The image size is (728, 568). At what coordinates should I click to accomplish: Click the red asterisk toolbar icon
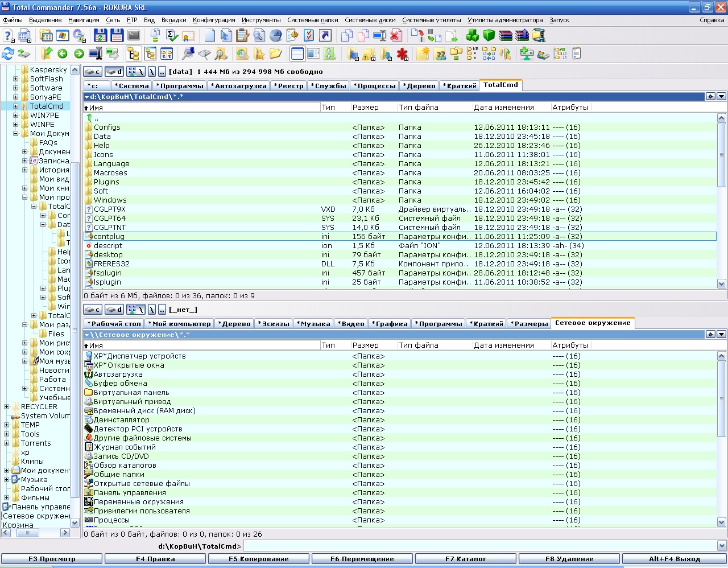click(x=403, y=54)
